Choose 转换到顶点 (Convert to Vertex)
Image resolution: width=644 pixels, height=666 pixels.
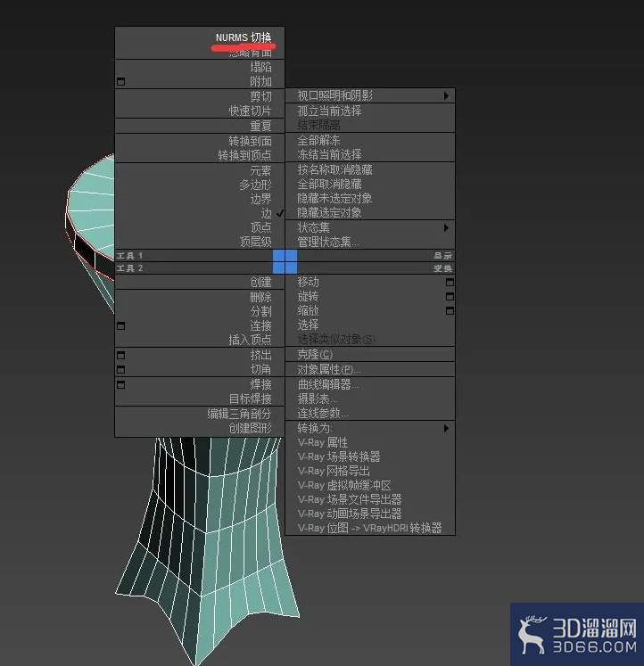pos(244,155)
